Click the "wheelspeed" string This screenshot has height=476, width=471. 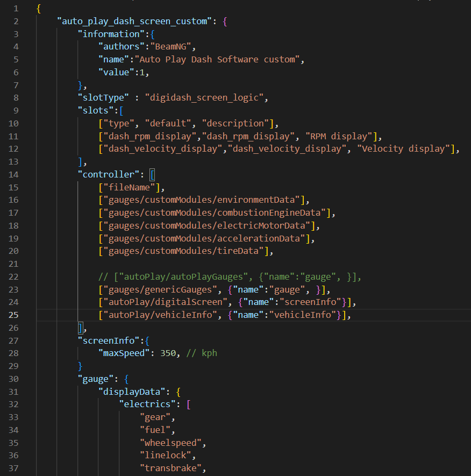point(170,443)
